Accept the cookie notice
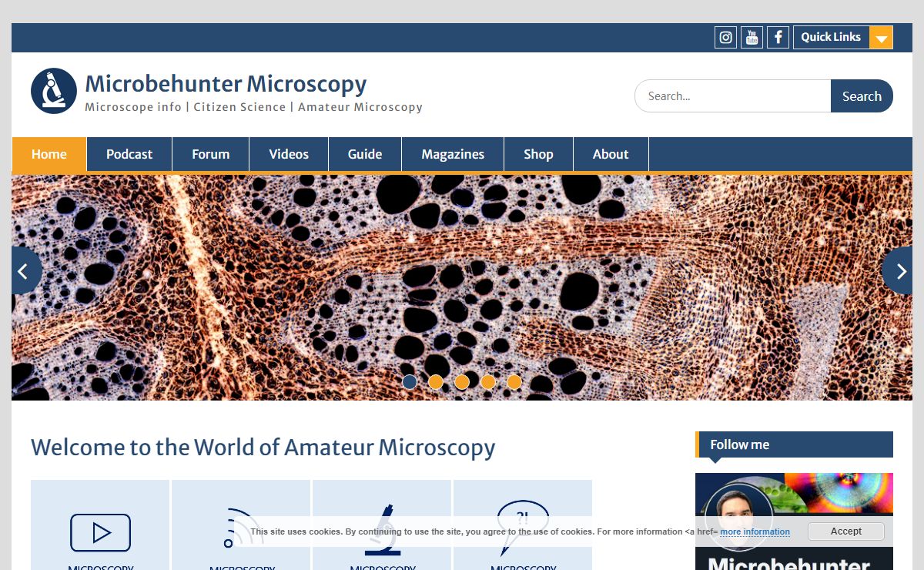This screenshot has height=570, width=924. (x=845, y=531)
